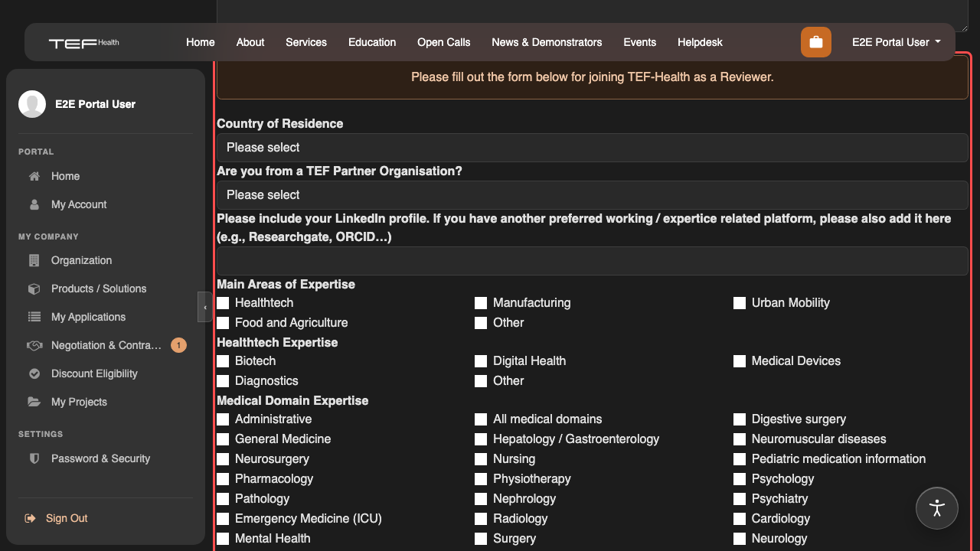Click the My Applications list icon

(34, 317)
